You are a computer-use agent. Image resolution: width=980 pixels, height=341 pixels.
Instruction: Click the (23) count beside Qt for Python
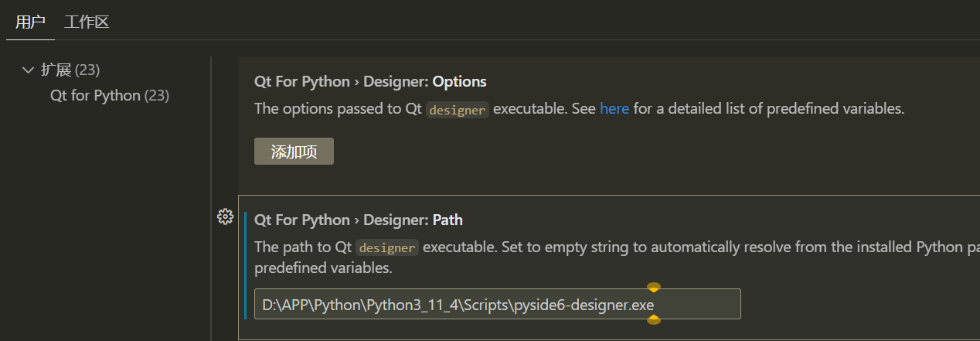tap(157, 96)
